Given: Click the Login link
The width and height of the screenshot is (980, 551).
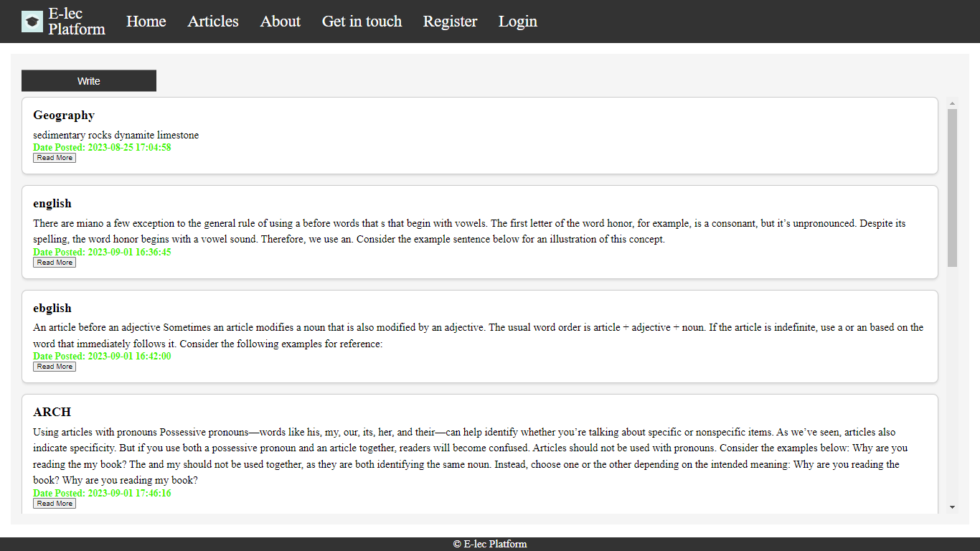Looking at the screenshot, I should point(517,22).
